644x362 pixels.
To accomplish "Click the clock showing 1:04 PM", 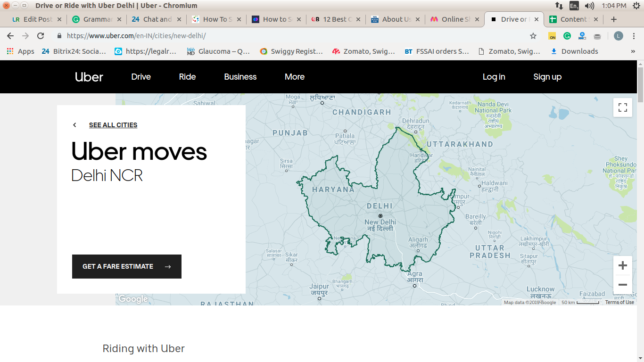I will point(614,6).
